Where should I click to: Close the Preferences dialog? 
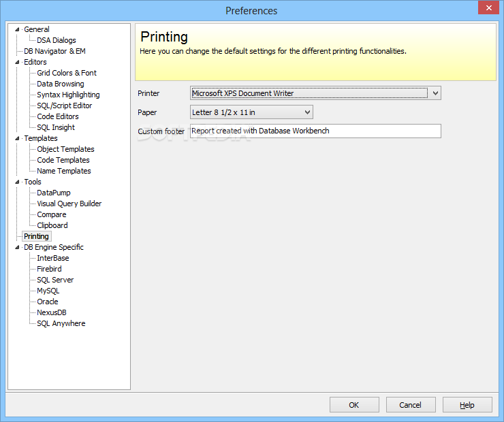[x=488, y=7]
